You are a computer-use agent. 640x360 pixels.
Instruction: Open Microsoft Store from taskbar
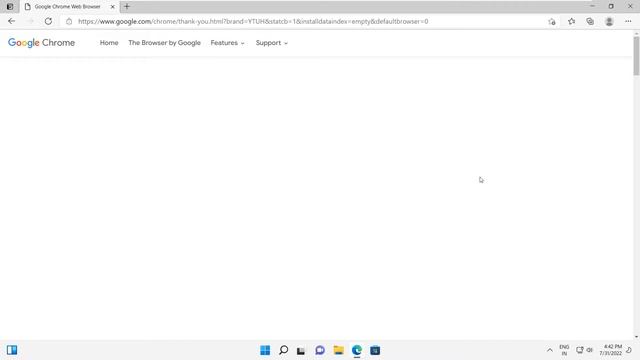coord(375,350)
